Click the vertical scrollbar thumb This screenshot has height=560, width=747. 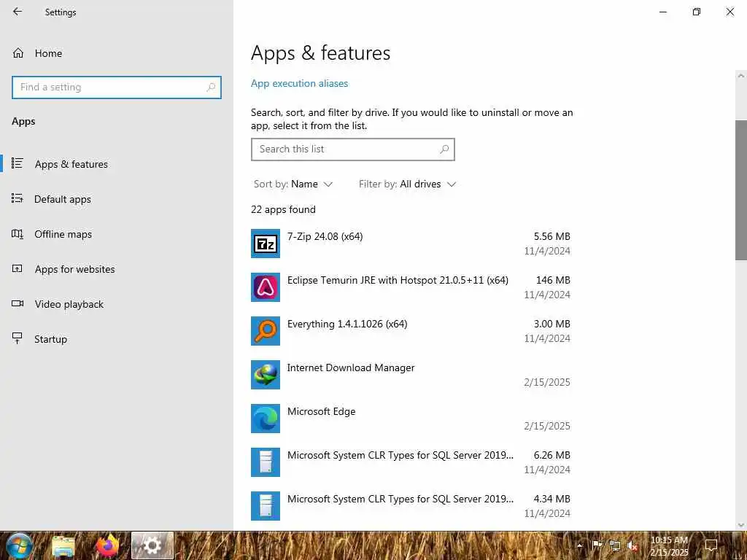[x=741, y=190]
